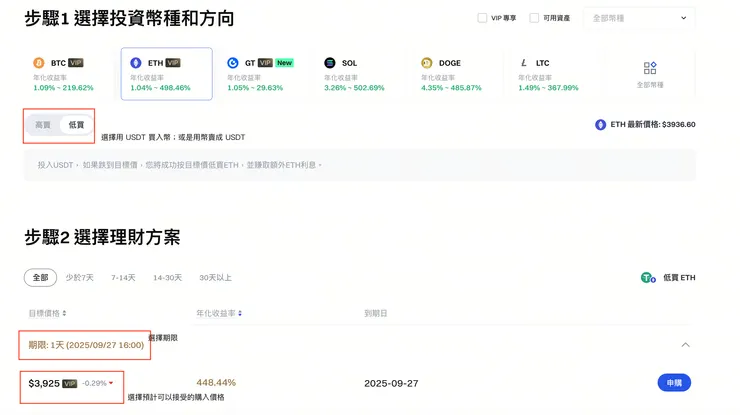Click the 步驟2 選擇理財方案 heading
Viewport: 740px width, 415px height.
tap(102, 237)
